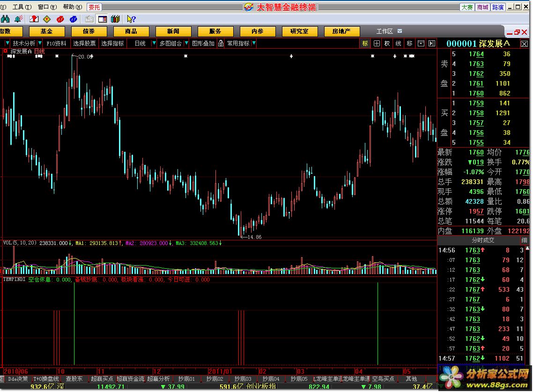This screenshot has height=392, width=533.
Task: Click the lock icon beside 图形叠加
Action: (x=221, y=43)
